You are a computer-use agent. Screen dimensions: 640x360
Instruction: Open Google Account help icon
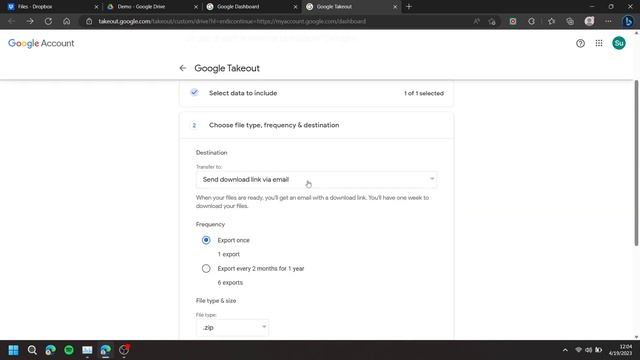coord(580,43)
